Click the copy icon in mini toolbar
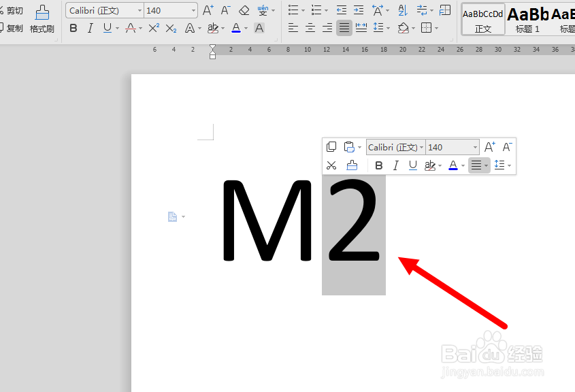 tap(331, 147)
